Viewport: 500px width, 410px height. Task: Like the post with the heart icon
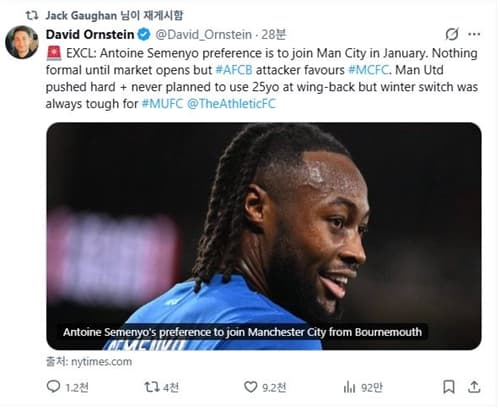coord(250,387)
